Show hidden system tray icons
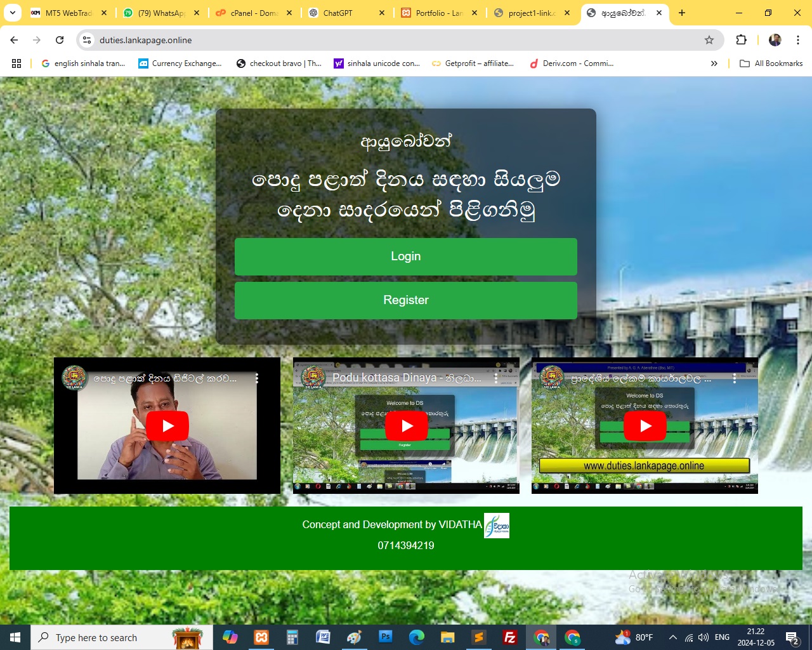The height and width of the screenshot is (650, 812). tap(672, 637)
